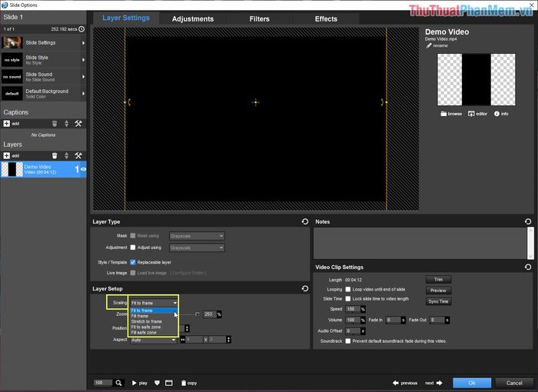Reorder captions with up-down arrows icon
Image resolution: width=538 pixels, height=392 pixels.
click(x=67, y=124)
